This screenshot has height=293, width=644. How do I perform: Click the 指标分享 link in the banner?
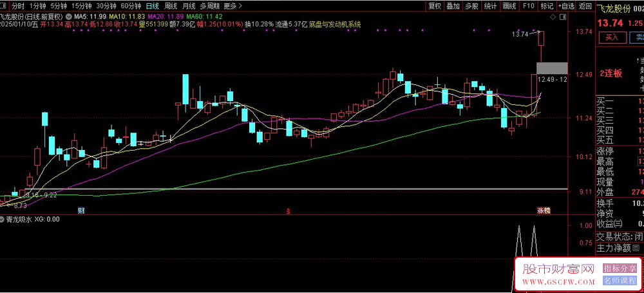click(619, 269)
